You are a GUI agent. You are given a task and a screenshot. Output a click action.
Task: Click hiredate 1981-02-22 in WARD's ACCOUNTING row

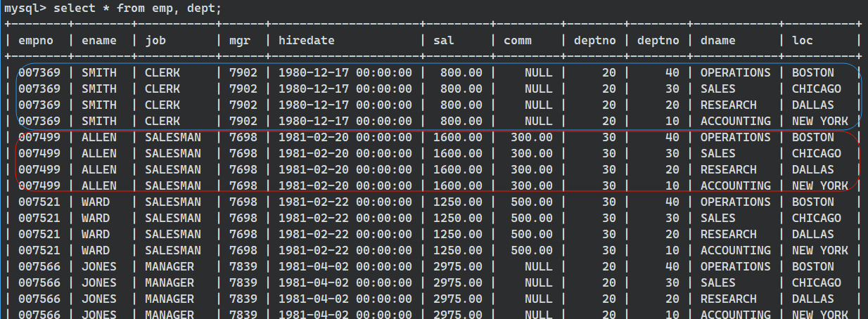coord(345,250)
